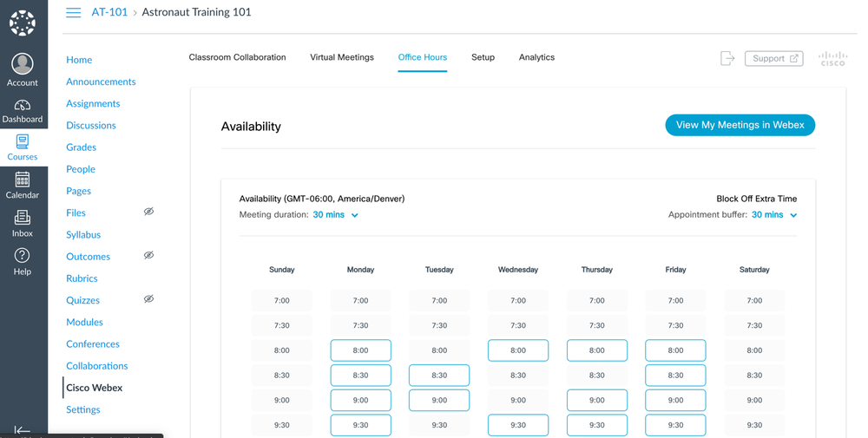
Task: Open the Calendar
Action: pos(23,186)
